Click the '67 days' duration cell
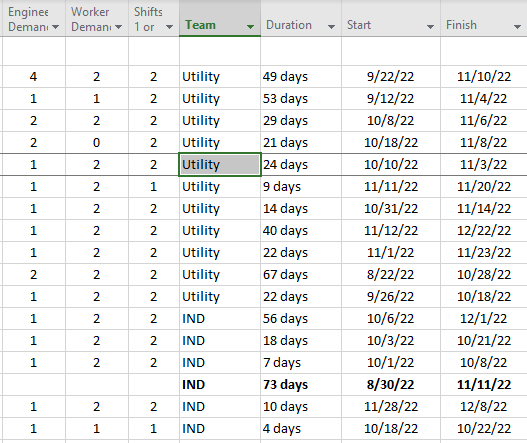The width and height of the screenshot is (527, 443). pos(301,275)
